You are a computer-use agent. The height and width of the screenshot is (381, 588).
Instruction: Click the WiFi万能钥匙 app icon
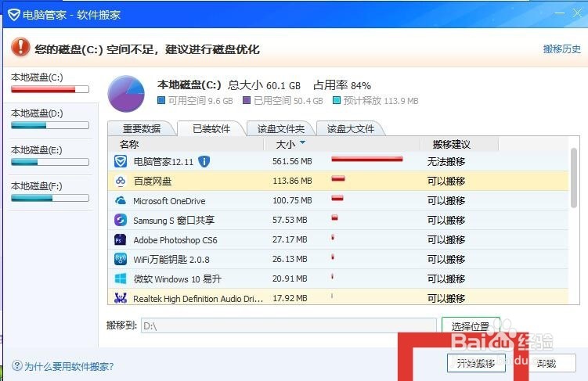click(x=121, y=259)
